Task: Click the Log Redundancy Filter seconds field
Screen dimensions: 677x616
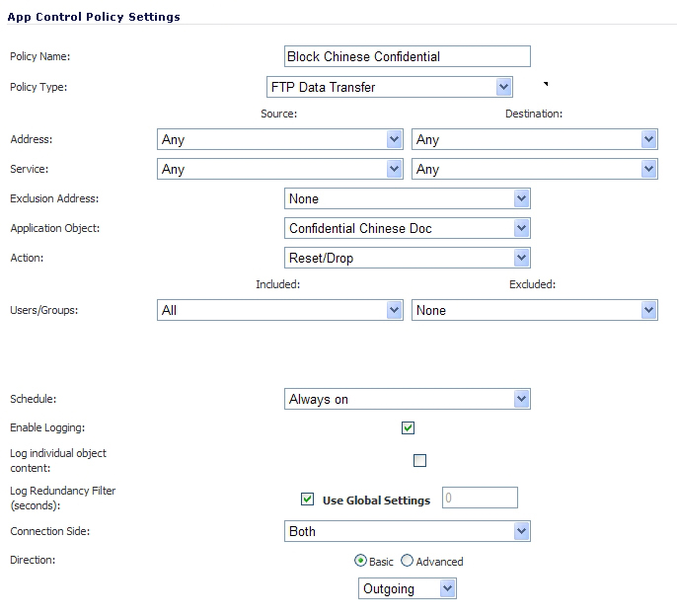Action: coord(480,498)
